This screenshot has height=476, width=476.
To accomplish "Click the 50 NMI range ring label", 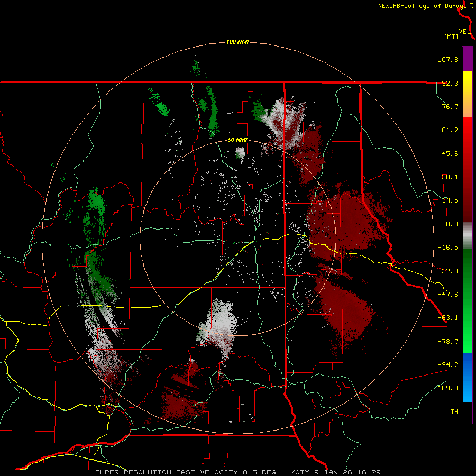I will coord(237,140).
